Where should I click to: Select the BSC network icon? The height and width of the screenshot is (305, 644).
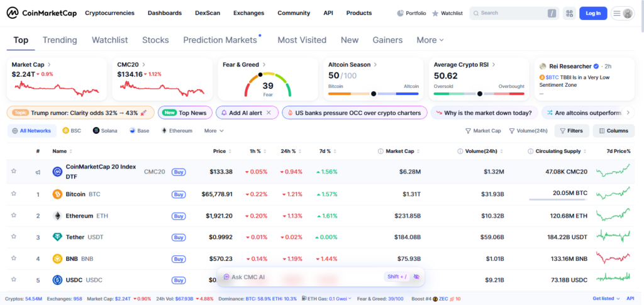(x=65, y=131)
